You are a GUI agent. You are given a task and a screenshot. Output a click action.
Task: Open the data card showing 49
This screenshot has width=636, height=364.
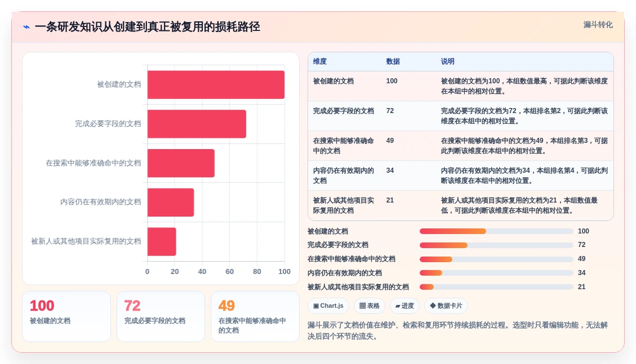pyautogui.click(x=255, y=316)
